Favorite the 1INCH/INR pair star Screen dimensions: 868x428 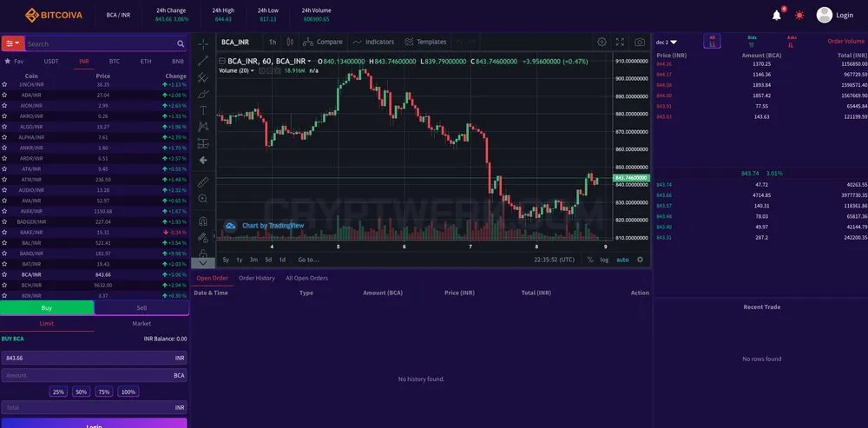4,85
